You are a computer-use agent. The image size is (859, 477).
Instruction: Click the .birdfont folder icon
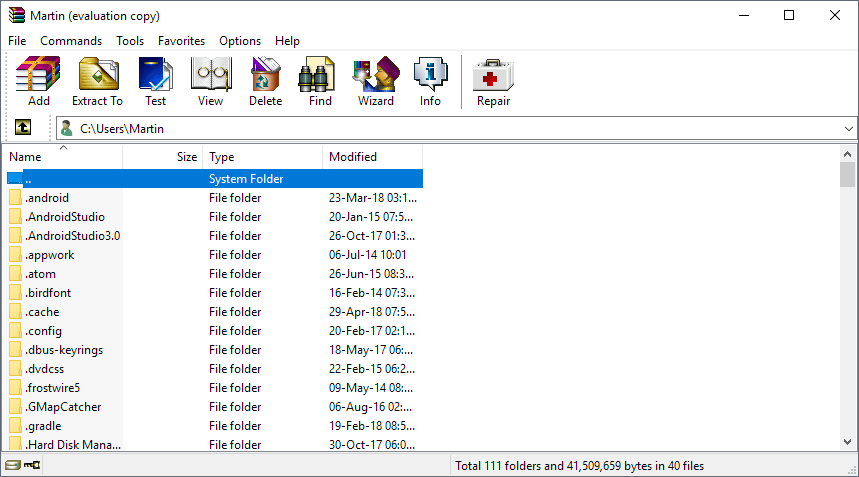pos(15,293)
